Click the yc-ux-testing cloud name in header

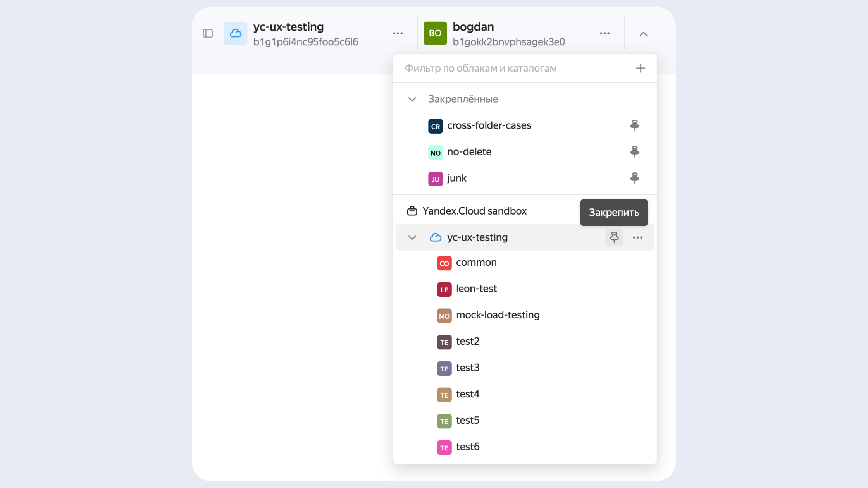point(288,27)
